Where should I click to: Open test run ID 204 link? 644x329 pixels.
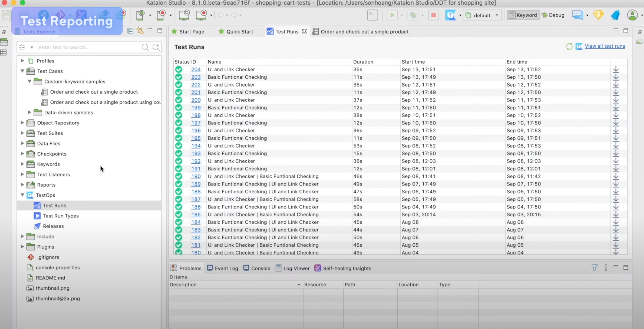196,69
